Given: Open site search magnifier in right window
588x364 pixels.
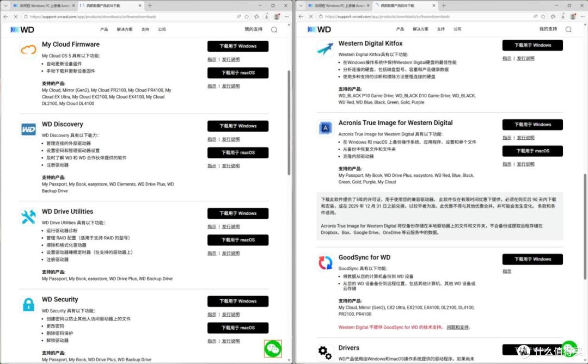Looking at the screenshot, I should pyautogui.click(x=568, y=29).
